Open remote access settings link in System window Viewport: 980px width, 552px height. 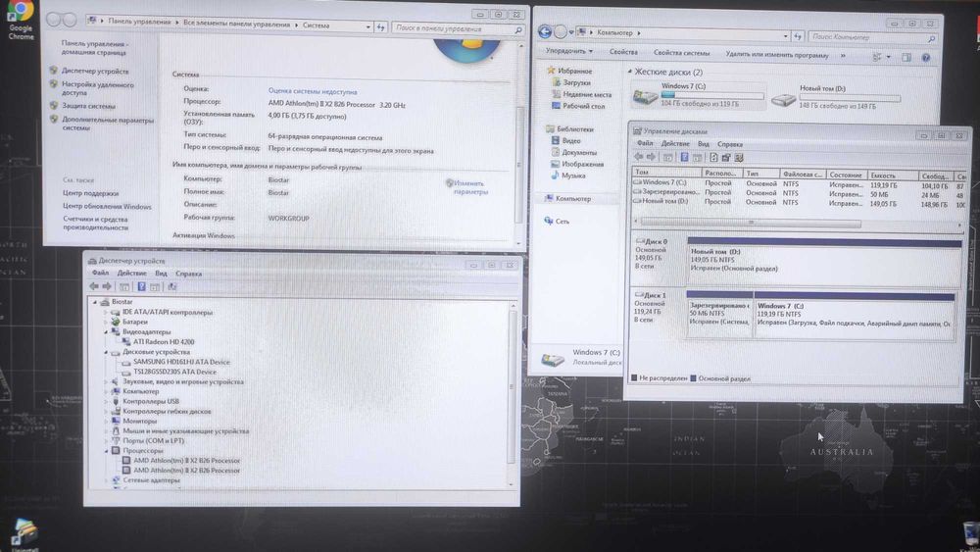pyautogui.click(x=97, y=88)
